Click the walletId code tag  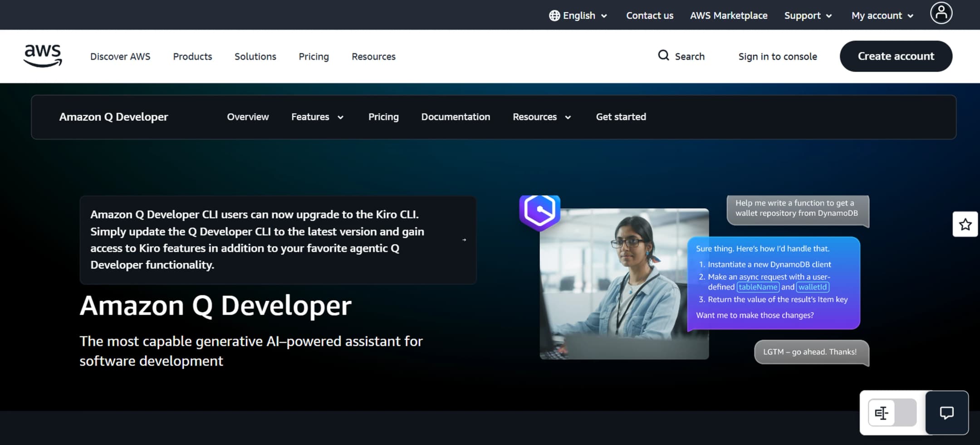click(x=813, y=287)
